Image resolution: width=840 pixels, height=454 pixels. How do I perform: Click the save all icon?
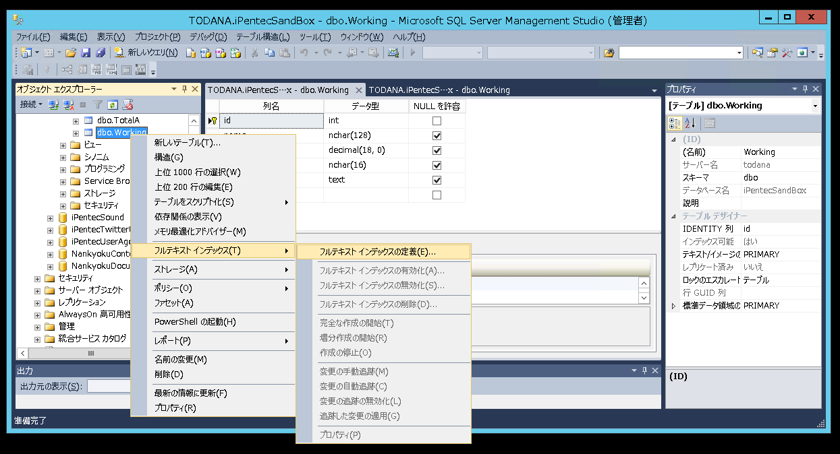coord(100,53)
